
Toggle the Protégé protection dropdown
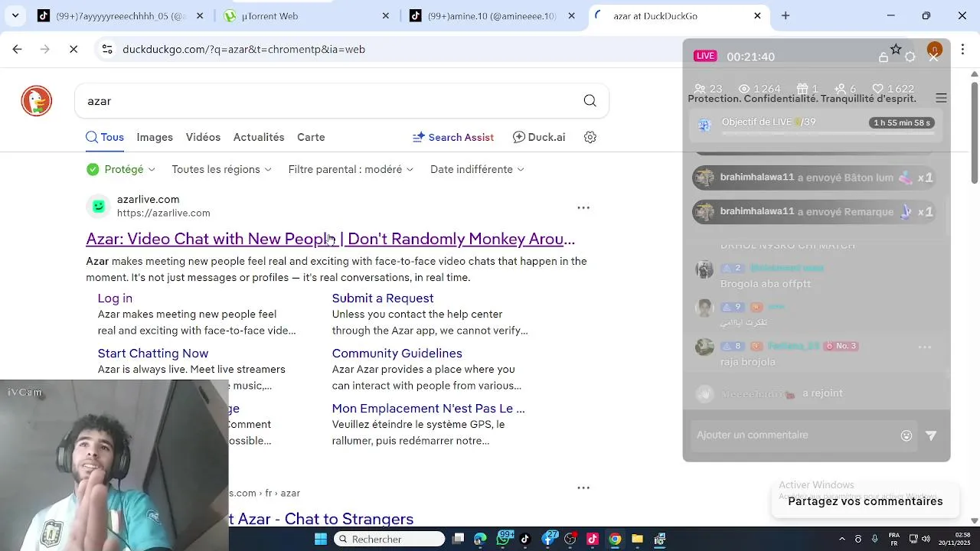click(x=121, y=169)
